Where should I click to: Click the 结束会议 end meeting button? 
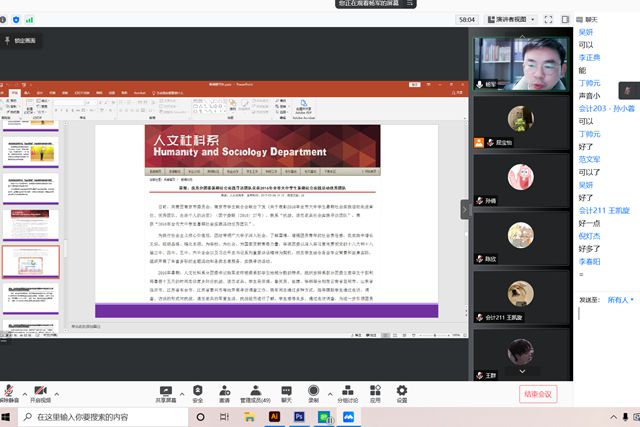coord(537,394)
